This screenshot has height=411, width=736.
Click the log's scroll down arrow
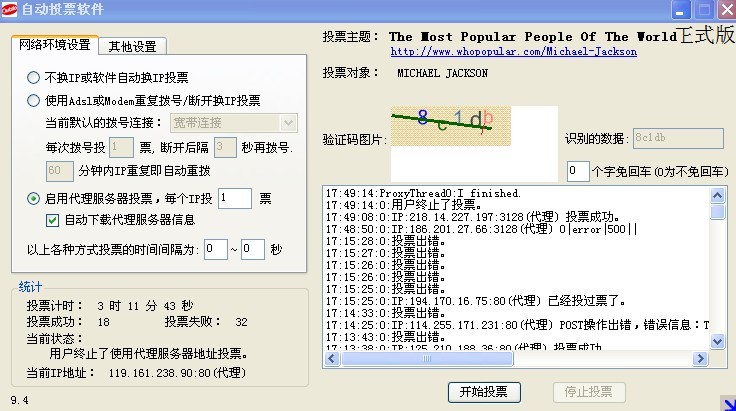pyautogui.click(x=716, y=342)
